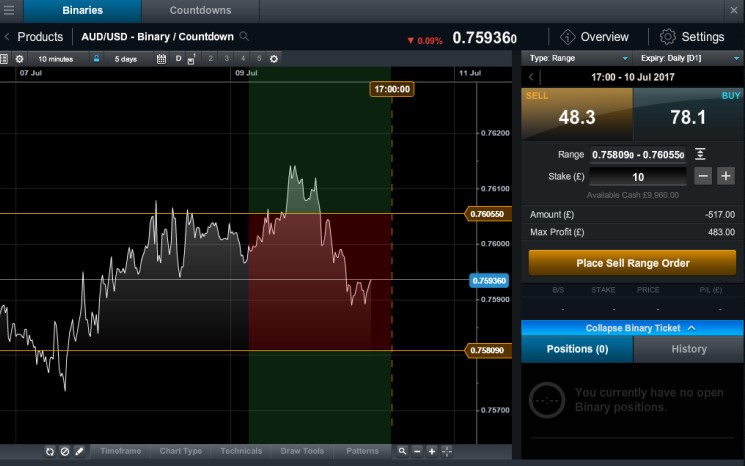745x466 pixels.
Task: Collapse the Binary Ticket panel
Action: pos(632,328)
